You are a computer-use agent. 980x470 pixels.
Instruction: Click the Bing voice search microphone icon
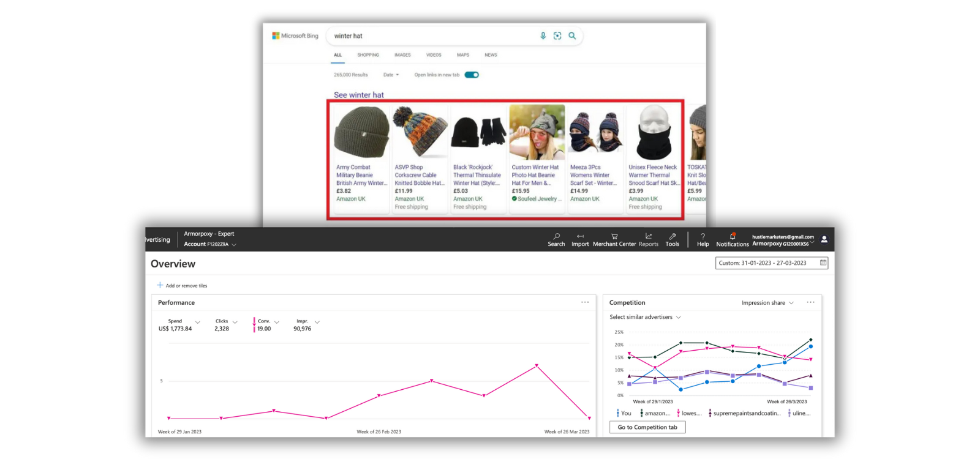tap(543, 35)
